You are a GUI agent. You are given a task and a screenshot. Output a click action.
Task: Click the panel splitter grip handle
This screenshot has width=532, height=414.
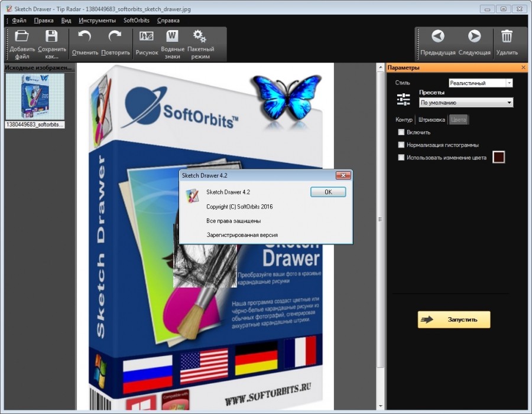380,219
